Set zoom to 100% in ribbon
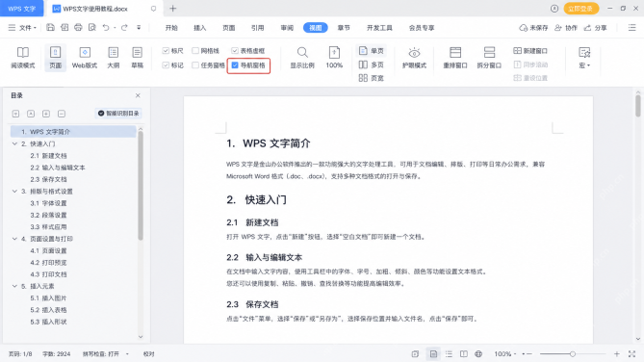Viewport: 644px width, 362px height. click(334, 58)
